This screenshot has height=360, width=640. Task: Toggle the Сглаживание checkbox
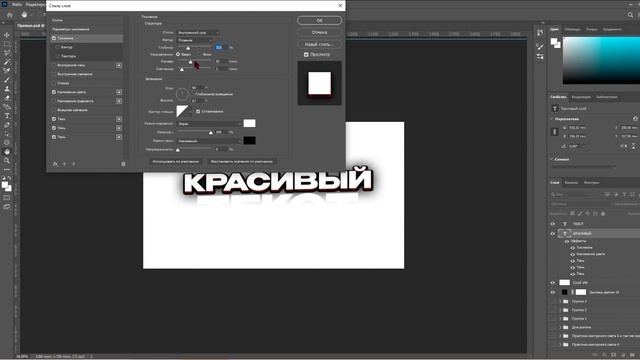(x=198, y=111)
